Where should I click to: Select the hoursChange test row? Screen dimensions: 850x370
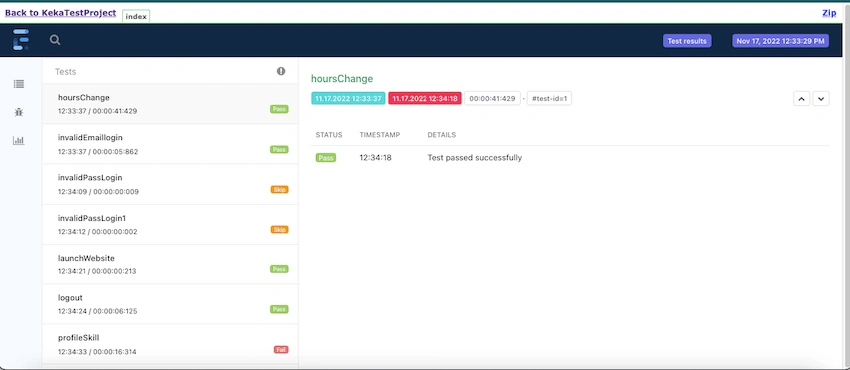click(x=170, y=104)
